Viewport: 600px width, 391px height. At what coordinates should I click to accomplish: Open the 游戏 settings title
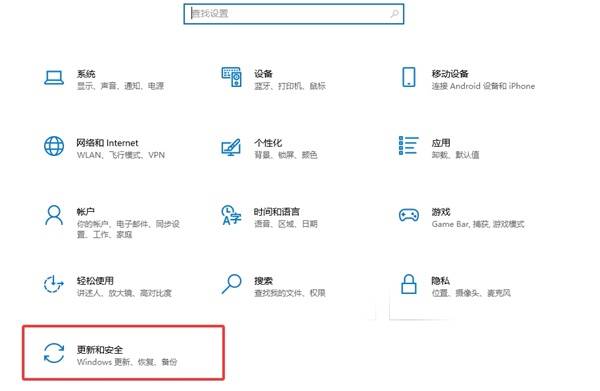[441, 212]
